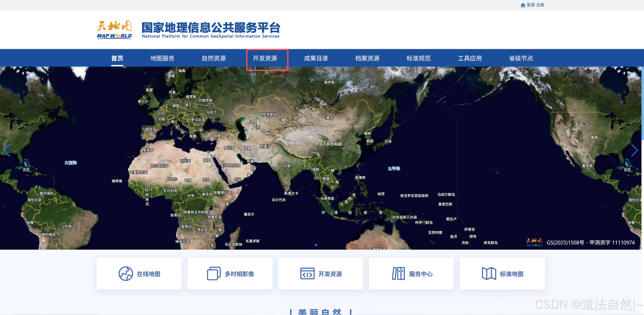Click the 登录 login link
644x315 pixels.
(530, 5)
